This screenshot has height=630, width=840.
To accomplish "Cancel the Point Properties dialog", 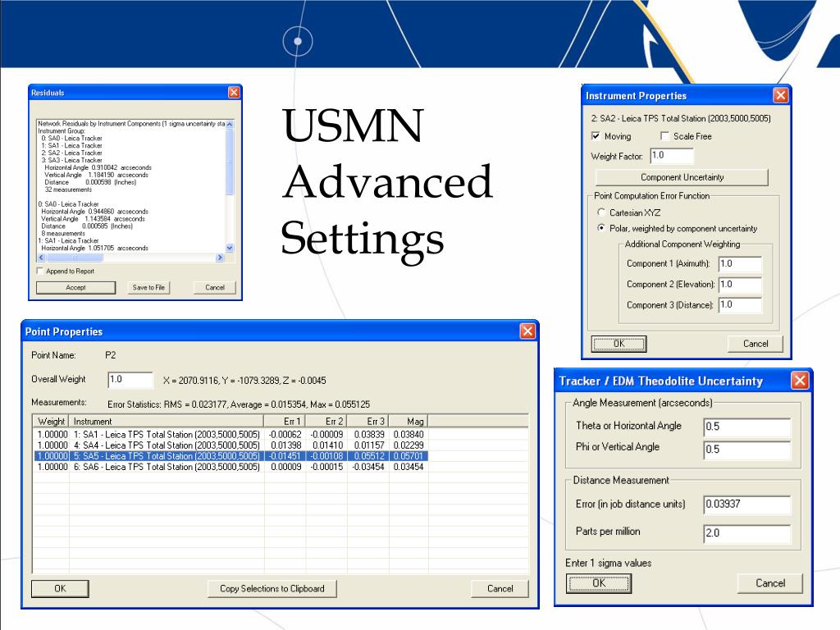I will point(500,588).
